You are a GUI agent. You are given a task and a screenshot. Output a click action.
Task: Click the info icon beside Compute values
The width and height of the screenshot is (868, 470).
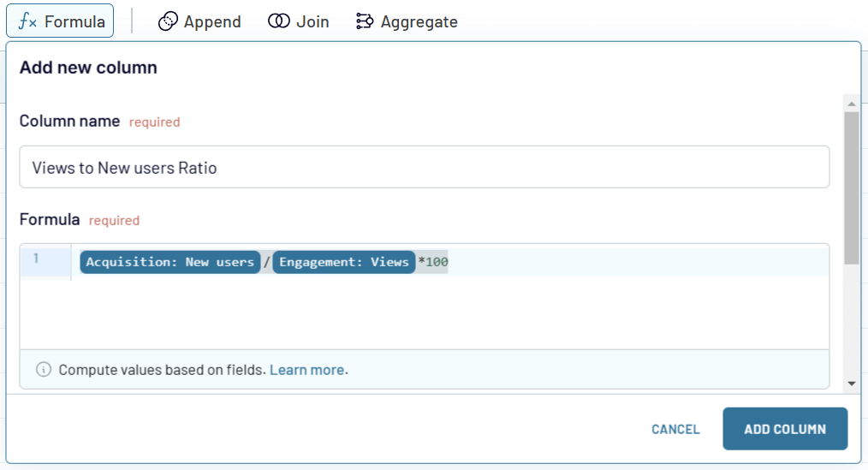pyautogui.click(x=43, y=370)
